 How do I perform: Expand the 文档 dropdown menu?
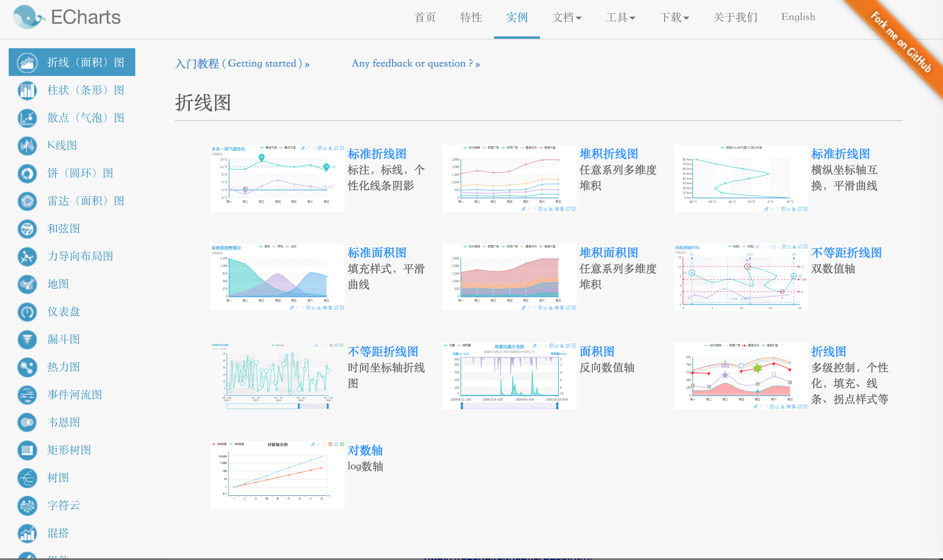(566, 17)
